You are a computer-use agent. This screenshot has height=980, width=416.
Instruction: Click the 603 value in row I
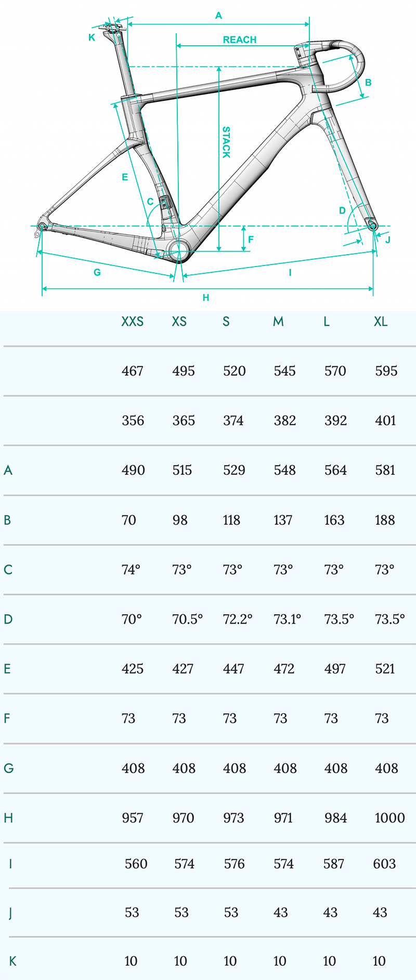[x=384, y=864]
